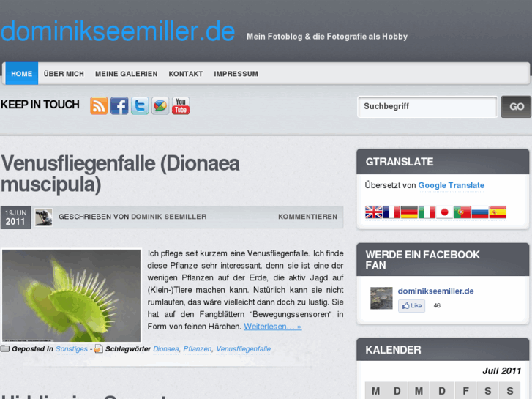Open the IMPRESSUM page
532x399 pixels.
point(236,74)
